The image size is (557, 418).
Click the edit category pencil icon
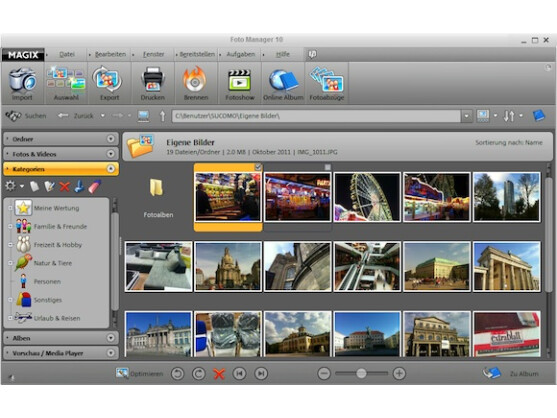click(49, 186)
